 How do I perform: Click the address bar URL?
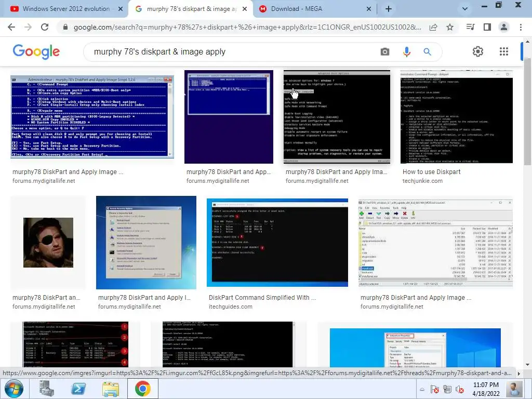tap(247, 27)
